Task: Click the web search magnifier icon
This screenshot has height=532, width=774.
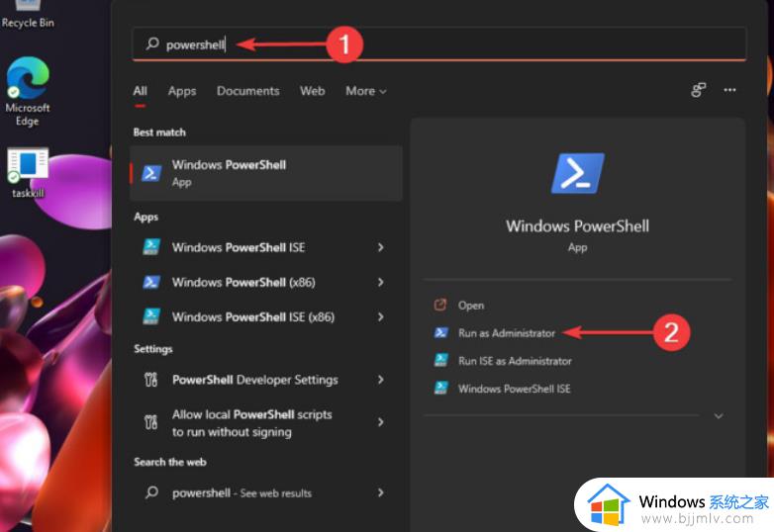Action: [152, 492]
